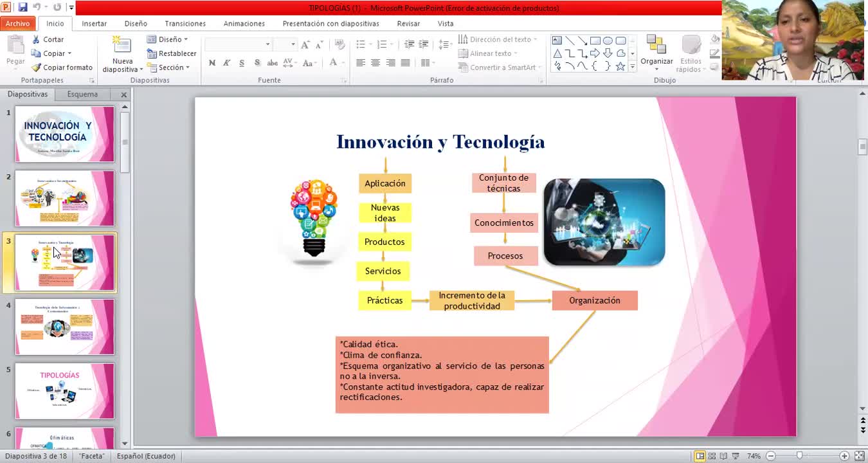Viewport: 868px width, 463px height.
Task: Align paragraph text to the left
Action: [361, 63]
